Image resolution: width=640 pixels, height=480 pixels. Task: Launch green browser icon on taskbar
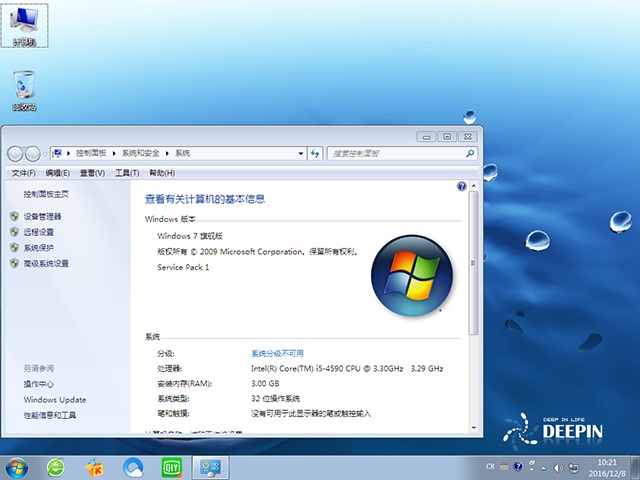coord(56,468)
